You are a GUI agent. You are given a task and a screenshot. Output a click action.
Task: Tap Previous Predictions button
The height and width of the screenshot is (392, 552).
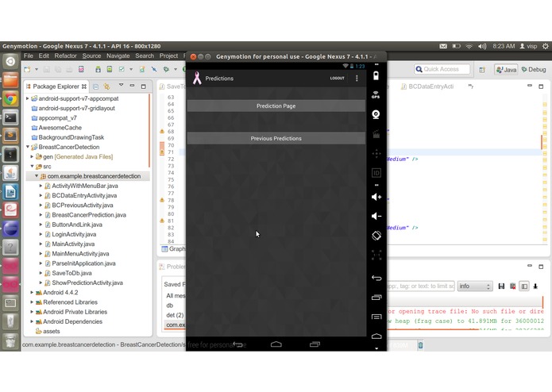tap(276, 139)
